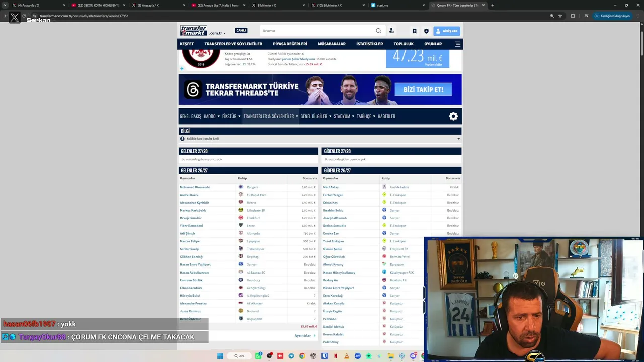The image size is (644, 362).
Task: Click the Frankfurt club crest
Action: [240, 218]
